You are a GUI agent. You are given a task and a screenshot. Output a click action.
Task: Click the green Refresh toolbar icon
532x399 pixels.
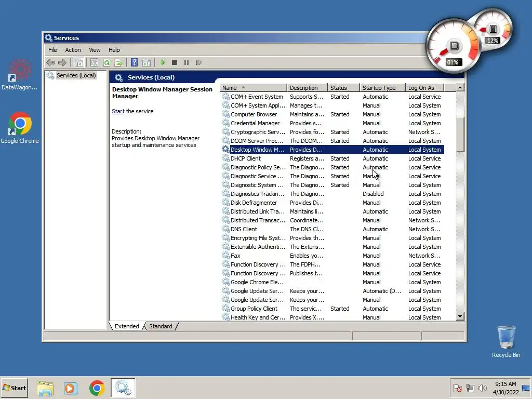click(107, 62)
